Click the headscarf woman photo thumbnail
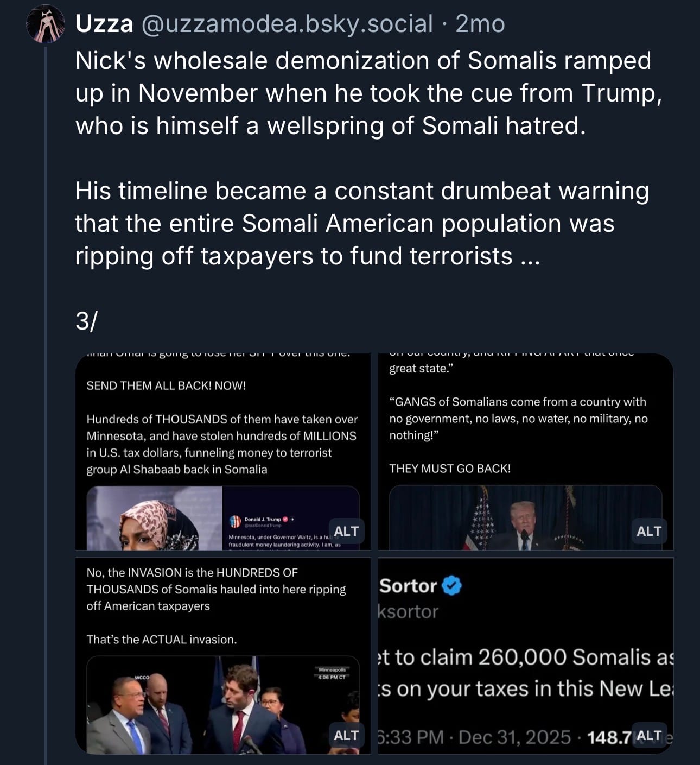 tap(155, 519)
